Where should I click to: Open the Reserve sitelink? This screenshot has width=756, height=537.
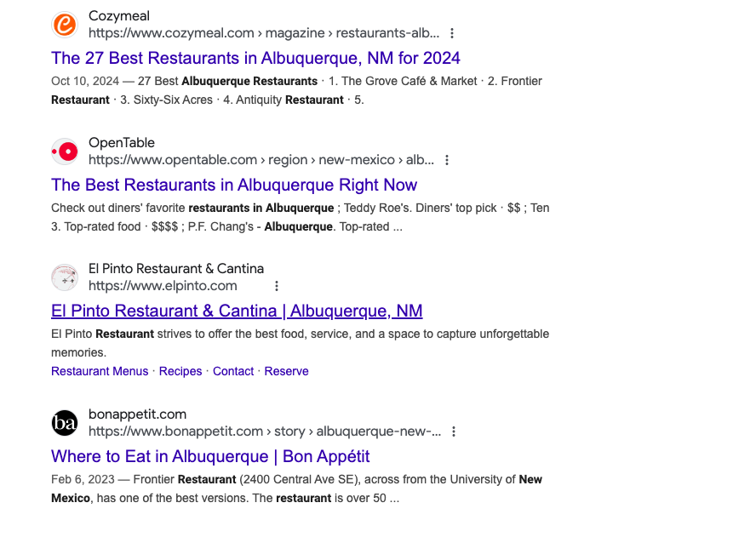[x=286, y=371]
